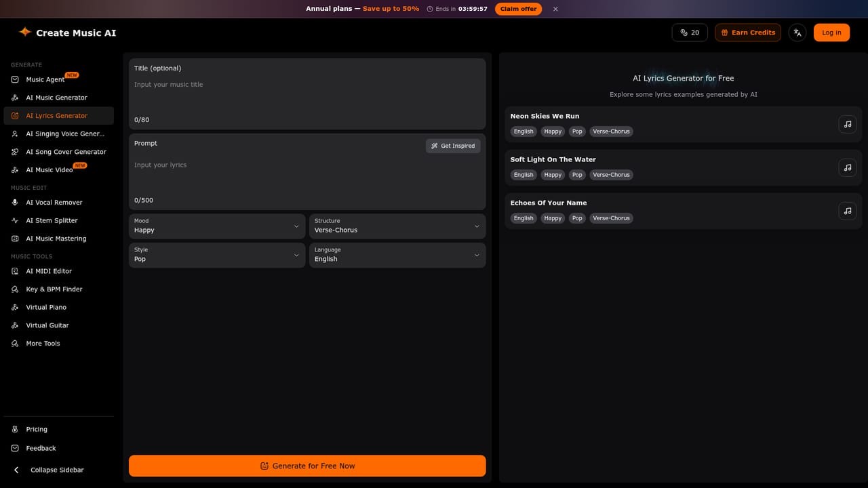
Task: Open the Language dropdown showing English
Action: tap(397, 255)
